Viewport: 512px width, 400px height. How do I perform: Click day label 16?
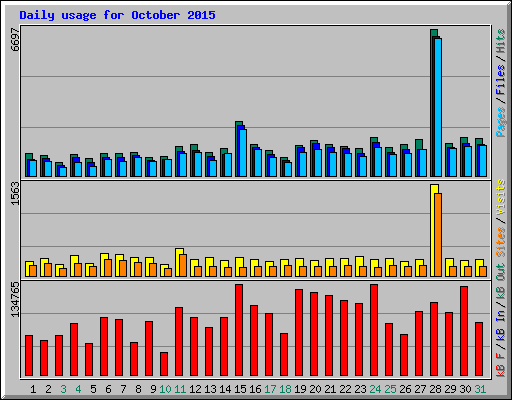point(255,389)
